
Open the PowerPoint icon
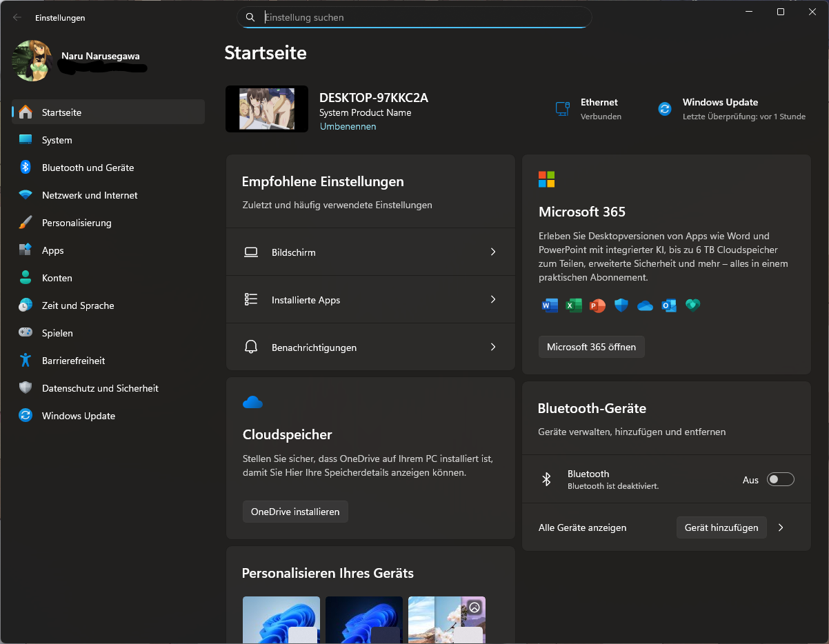coord(597,305)
